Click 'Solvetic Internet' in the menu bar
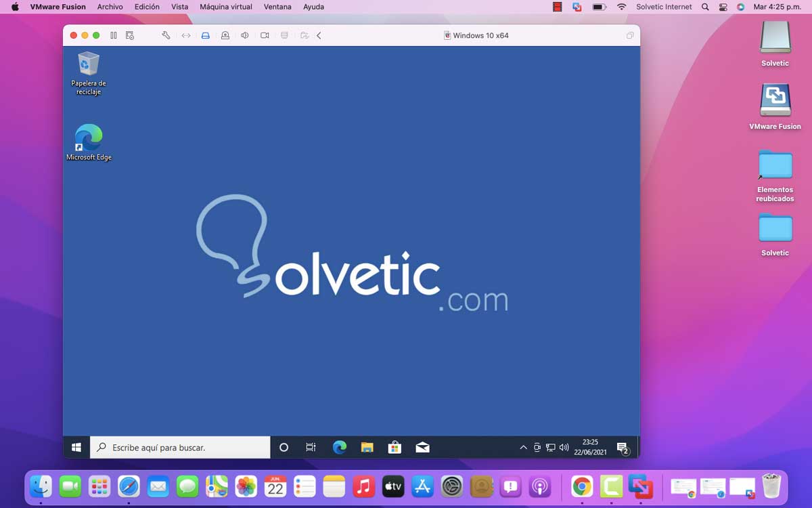 (664, 7)
